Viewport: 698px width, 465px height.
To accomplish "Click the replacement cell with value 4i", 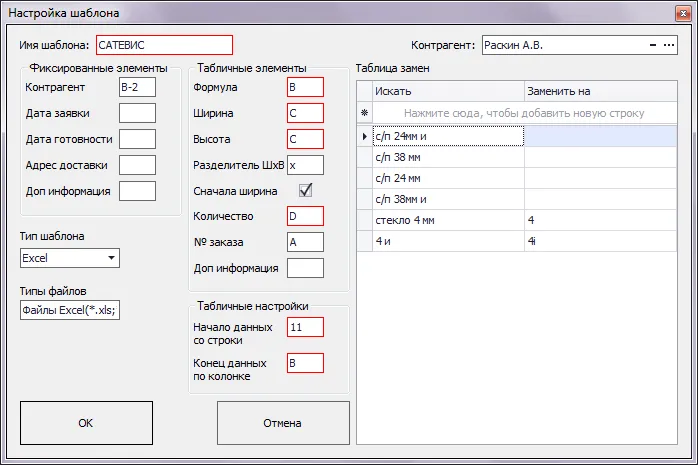I will [601, 241].
